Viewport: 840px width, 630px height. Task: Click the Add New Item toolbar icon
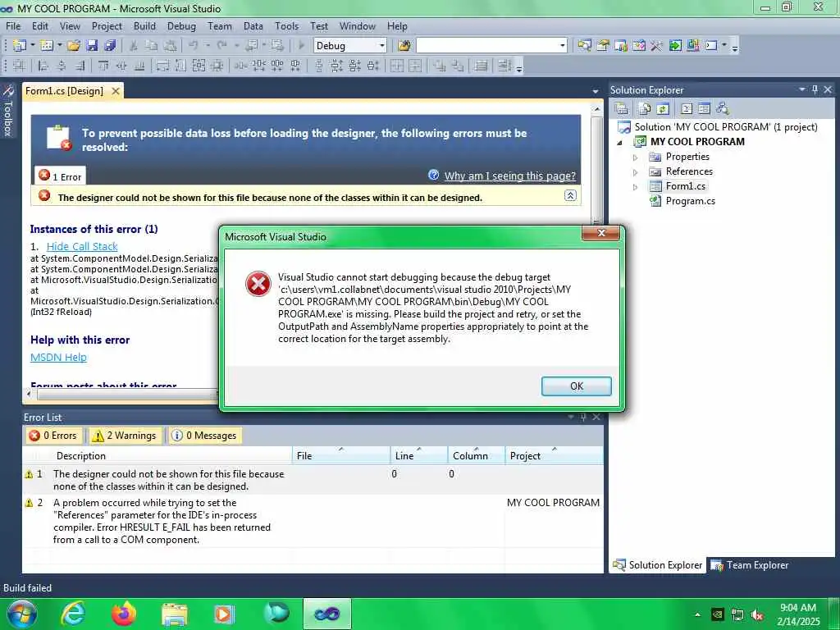(x=46, y=46)
